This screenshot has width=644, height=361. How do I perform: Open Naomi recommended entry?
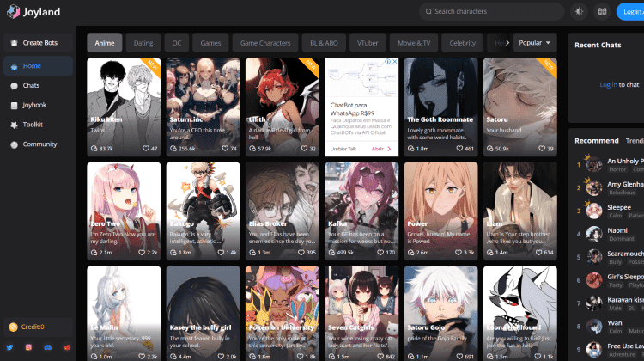610,234
